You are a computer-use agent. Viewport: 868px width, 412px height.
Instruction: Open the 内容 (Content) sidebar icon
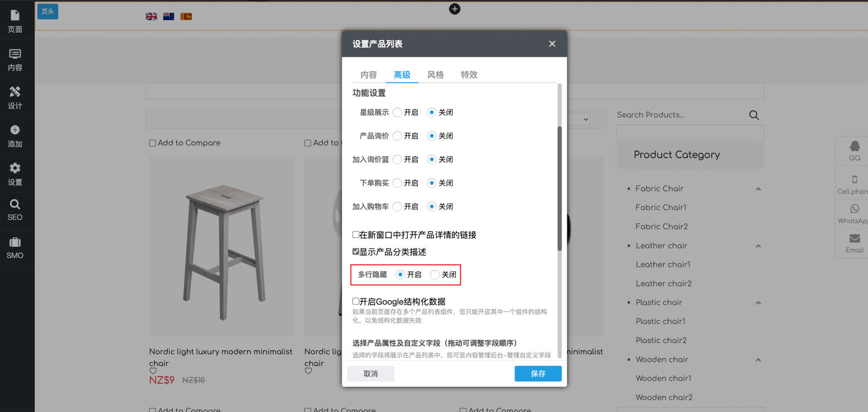15,59
